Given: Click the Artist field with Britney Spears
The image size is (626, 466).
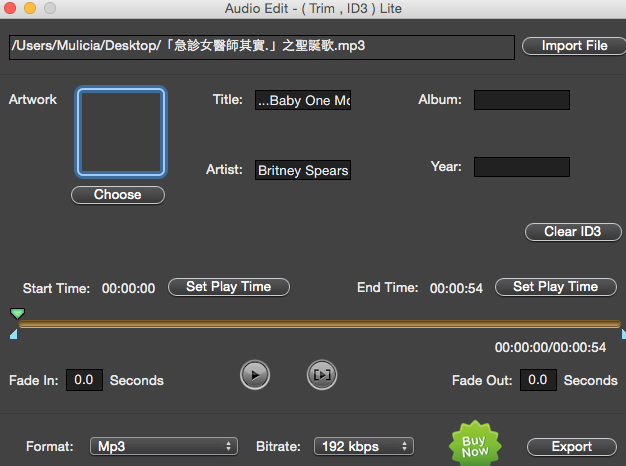Looking at the screenshot, I should [x=303, y=170].
